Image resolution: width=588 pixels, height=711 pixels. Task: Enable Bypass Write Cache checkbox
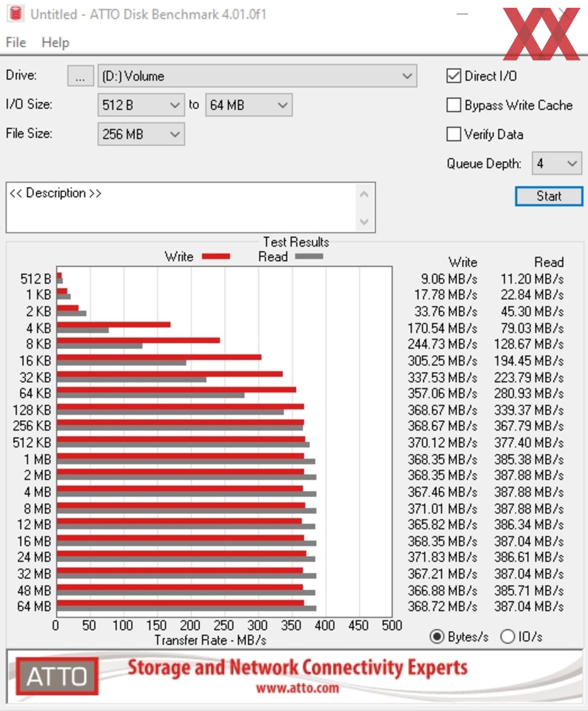tap(454, 105)
